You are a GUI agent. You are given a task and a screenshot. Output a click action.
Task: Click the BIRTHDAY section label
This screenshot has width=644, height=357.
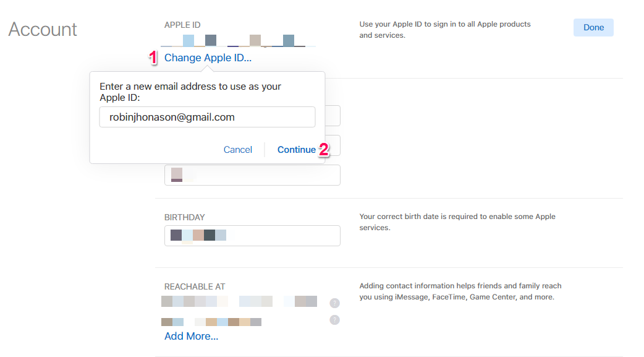[x=184, y=218]
